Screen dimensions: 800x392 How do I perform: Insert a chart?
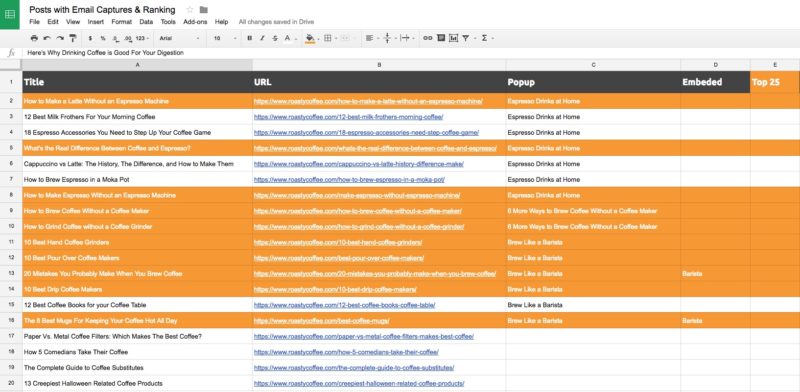click(454, 38)
